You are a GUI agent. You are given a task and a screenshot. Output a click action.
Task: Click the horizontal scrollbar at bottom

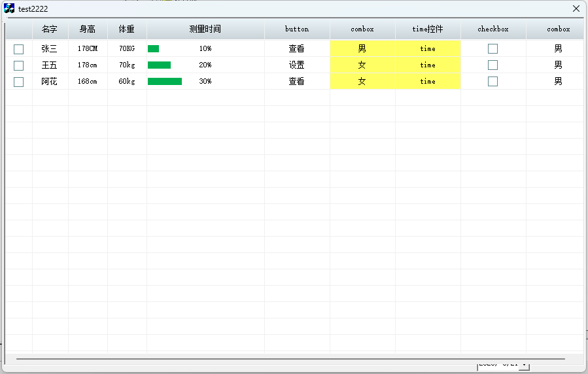(290, 359)
